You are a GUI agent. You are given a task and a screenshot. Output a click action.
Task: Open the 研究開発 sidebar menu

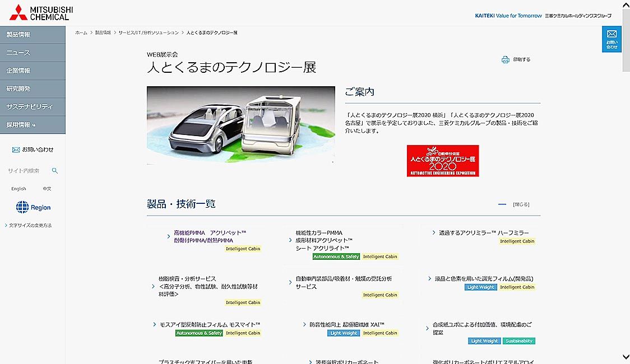tap(33, 89)
